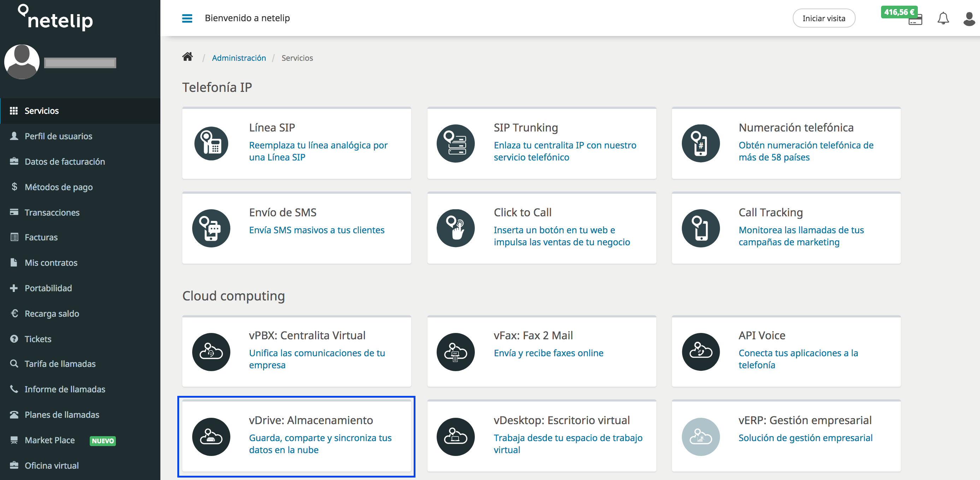This screenshot has width=980, height=480.
Task: Click 'Monitorea las llamadas' link
Action: (801, 236)
